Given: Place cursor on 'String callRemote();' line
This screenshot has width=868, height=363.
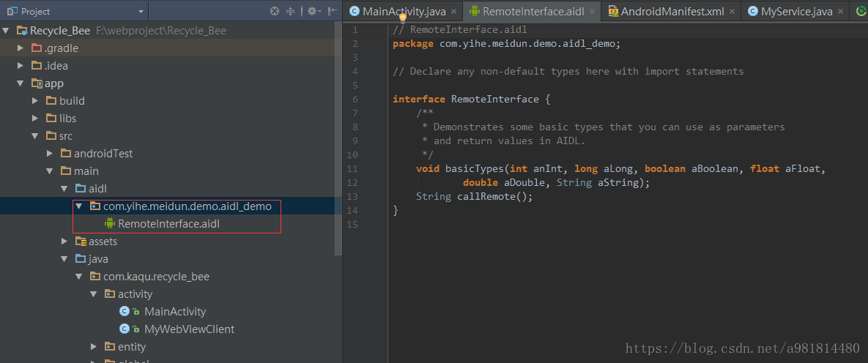Looking at the screenshot, I should pos(475,196).
